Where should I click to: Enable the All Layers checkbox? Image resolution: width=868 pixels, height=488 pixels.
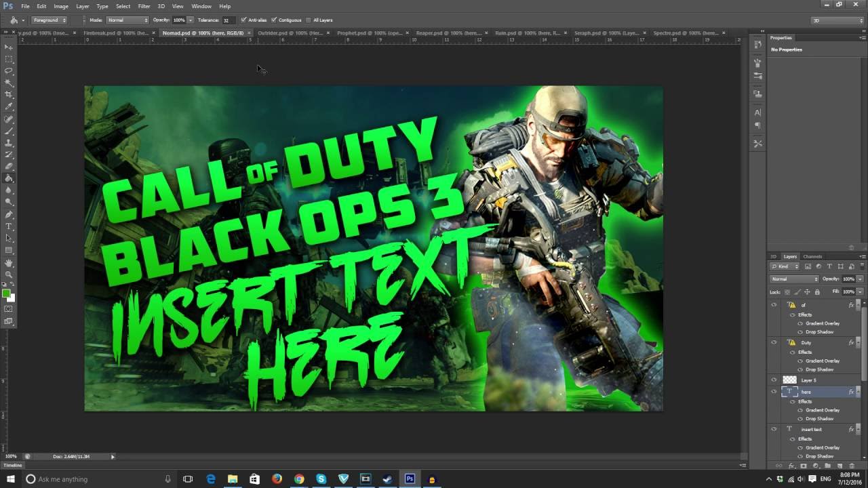tap(309, 20)
